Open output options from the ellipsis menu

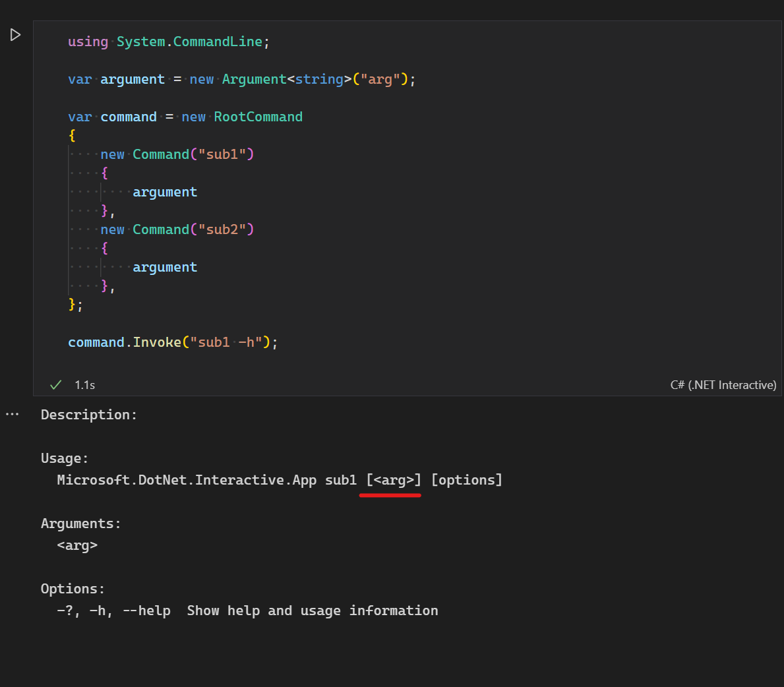point(12,414)
